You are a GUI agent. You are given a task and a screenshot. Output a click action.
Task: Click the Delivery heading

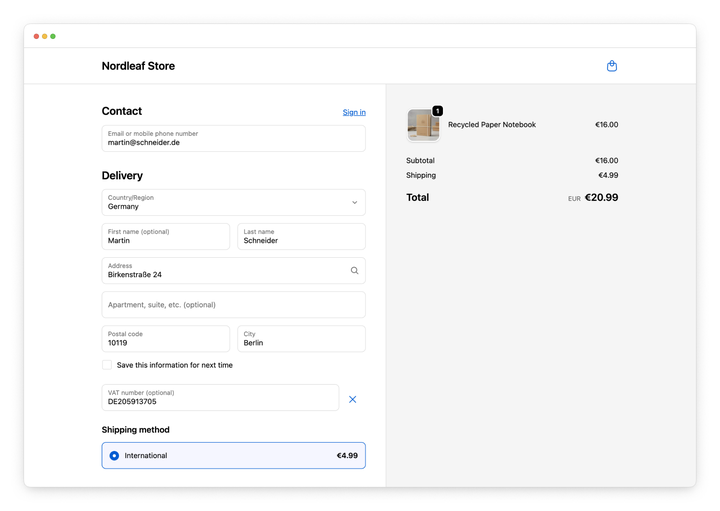(122, 175)
